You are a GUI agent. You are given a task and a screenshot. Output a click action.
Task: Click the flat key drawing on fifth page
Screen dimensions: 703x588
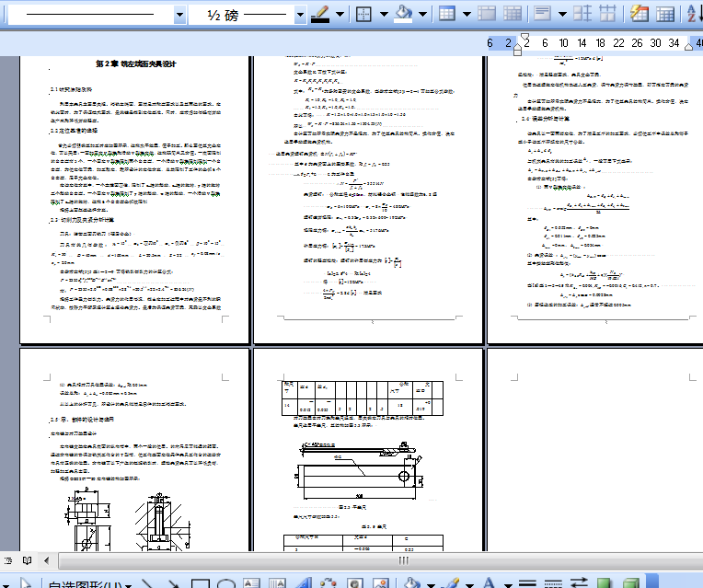pyautogui.click(x=359, y=471)
